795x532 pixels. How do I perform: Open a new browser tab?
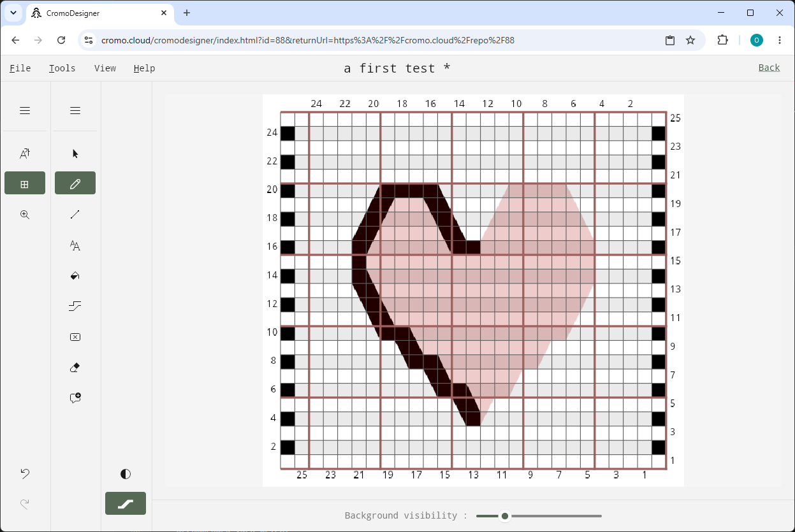click(187, 13)
